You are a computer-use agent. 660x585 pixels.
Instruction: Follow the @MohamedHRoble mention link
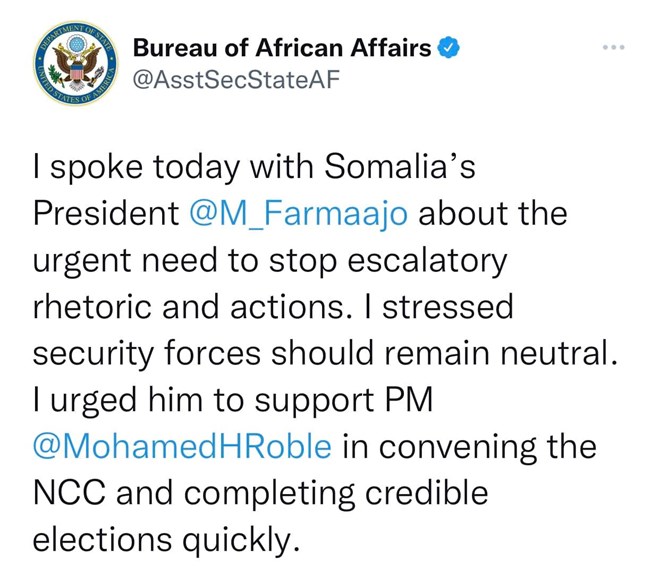182,446
